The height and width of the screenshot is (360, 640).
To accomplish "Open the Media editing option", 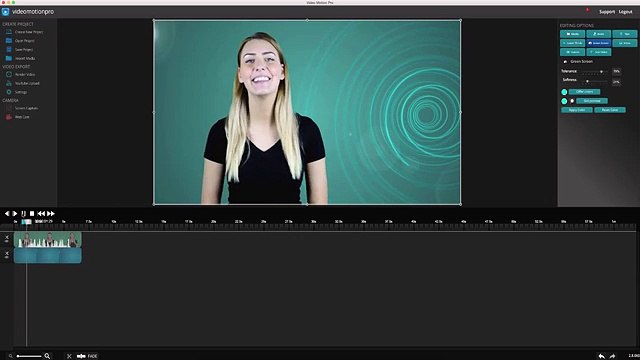I will tap(573, 34).
